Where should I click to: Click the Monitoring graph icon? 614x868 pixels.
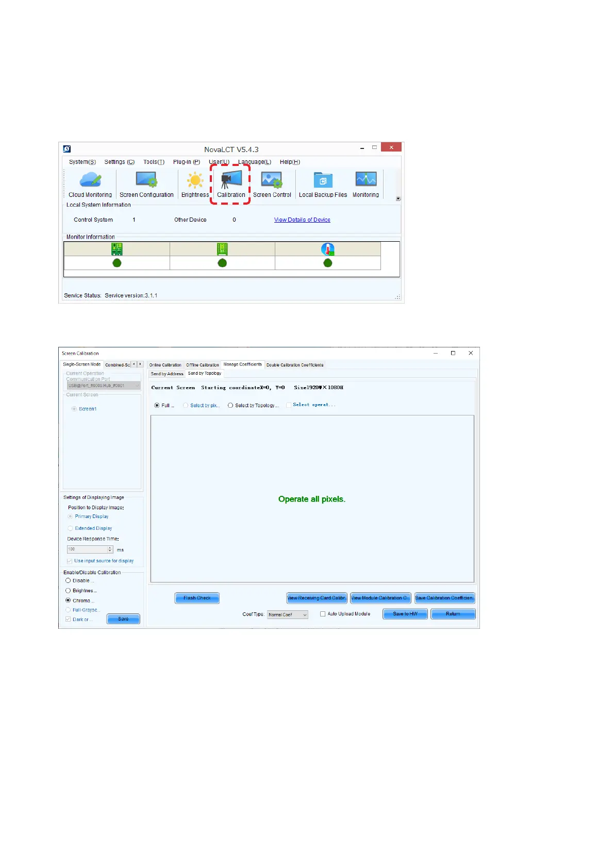click(x=366, y=180)
